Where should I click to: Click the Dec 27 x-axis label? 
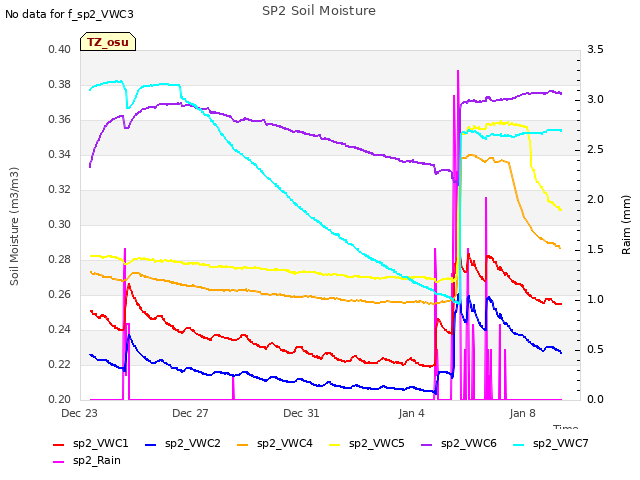(190, 413)
